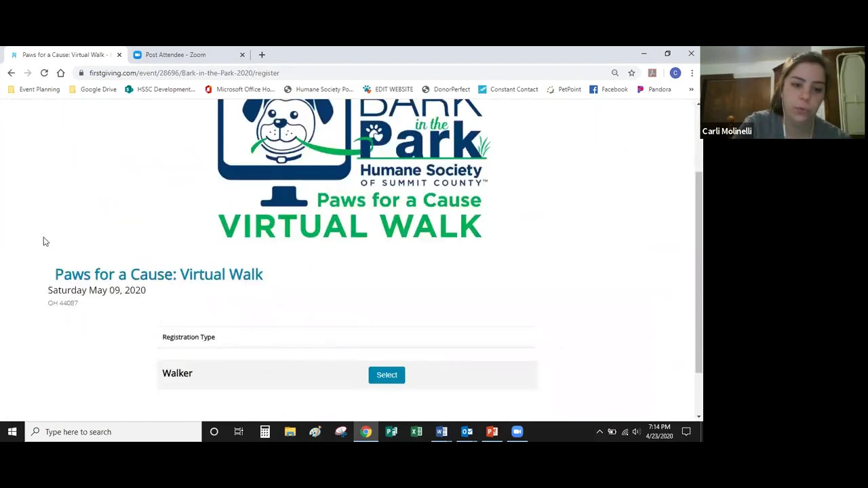This screenshot has height=488, width=868.
Task: Open the PetPoint bookmark
Action: click(x=564, y=89)
